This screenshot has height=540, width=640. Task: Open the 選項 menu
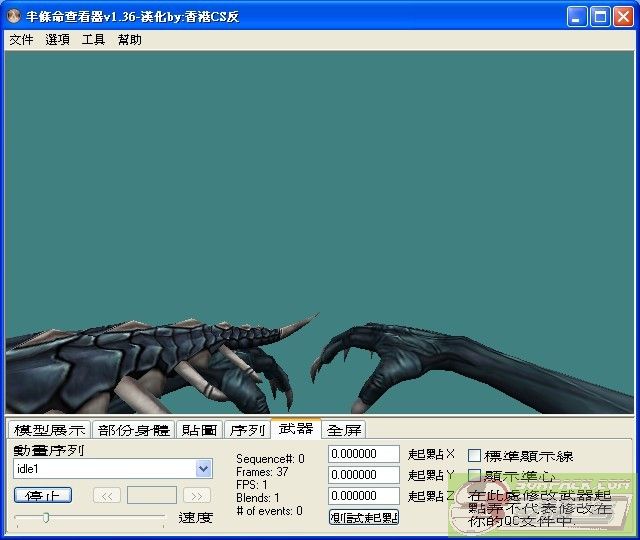57,40
